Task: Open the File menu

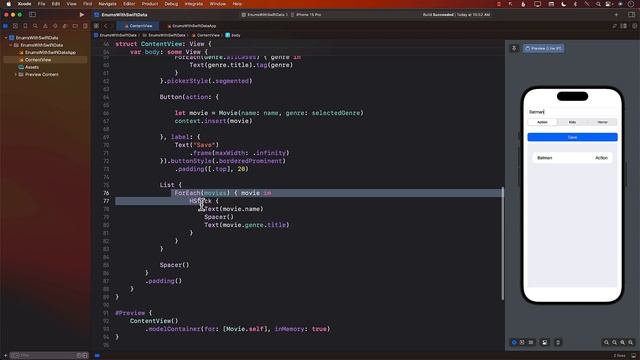Action: pyautogui.click(x=41, y=4)
